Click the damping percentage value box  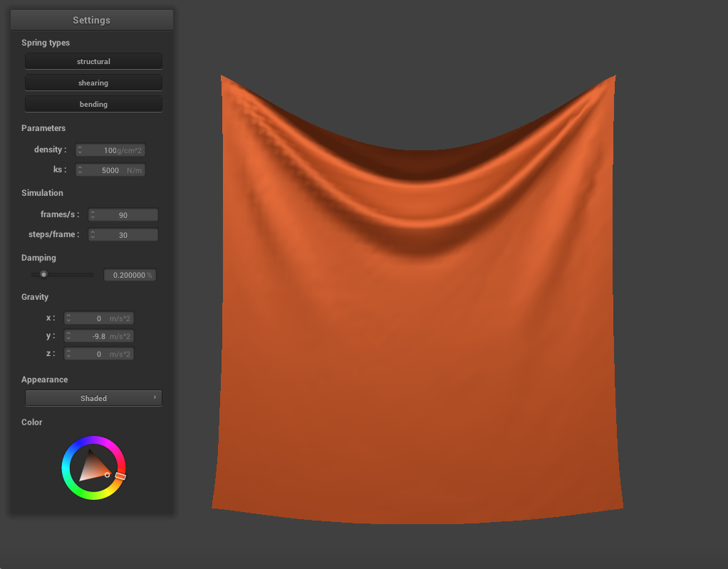(129, 275)
